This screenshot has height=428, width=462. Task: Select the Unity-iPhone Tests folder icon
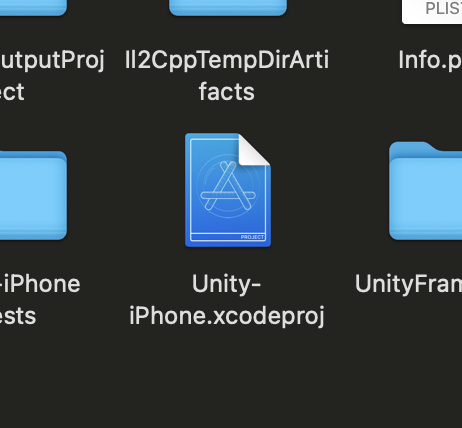[33, 195]
